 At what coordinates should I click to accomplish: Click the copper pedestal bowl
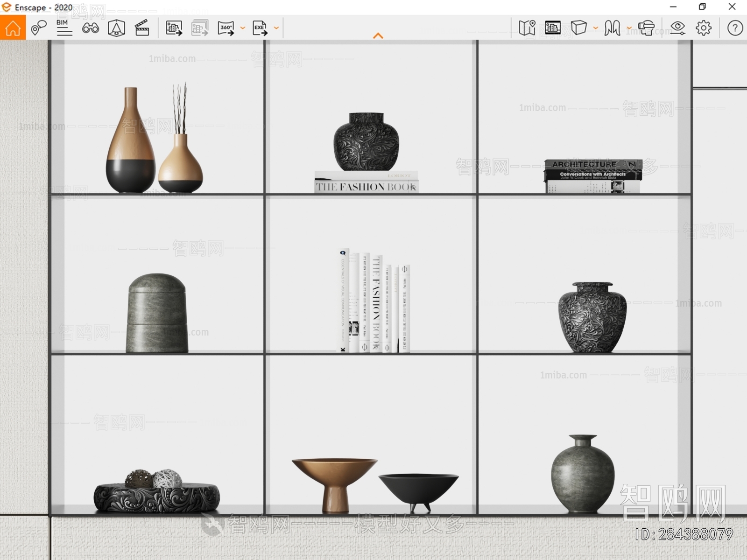(335, 485)
